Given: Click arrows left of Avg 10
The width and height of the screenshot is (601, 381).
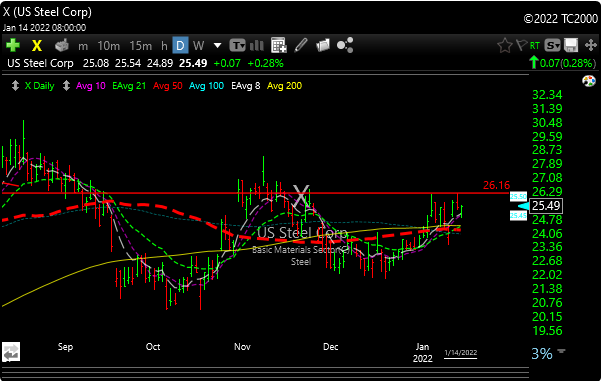Looking at the screenshot, I should (x=66, y=85).
